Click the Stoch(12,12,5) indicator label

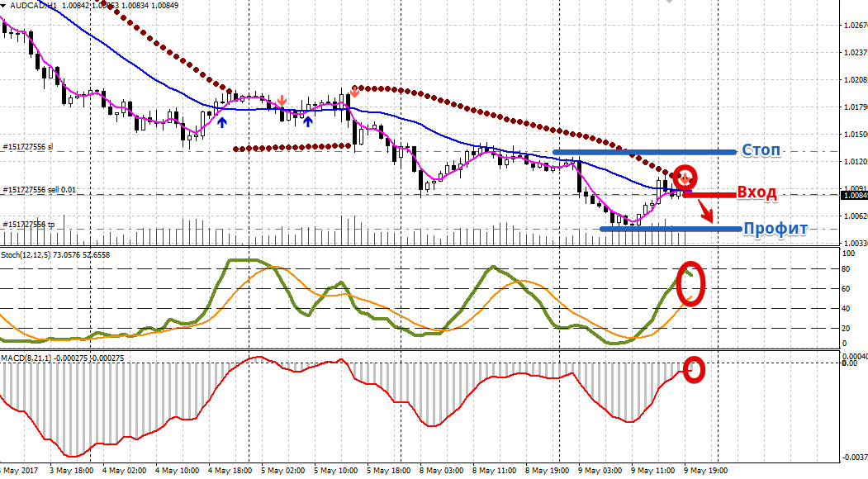[31, 255]
